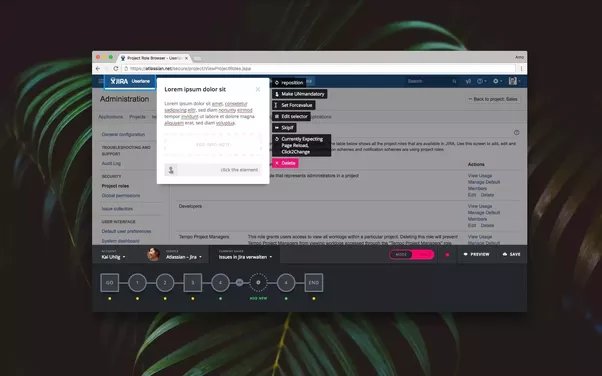
Task: Select the GO start block in the timeline
Action: point(110,283)
